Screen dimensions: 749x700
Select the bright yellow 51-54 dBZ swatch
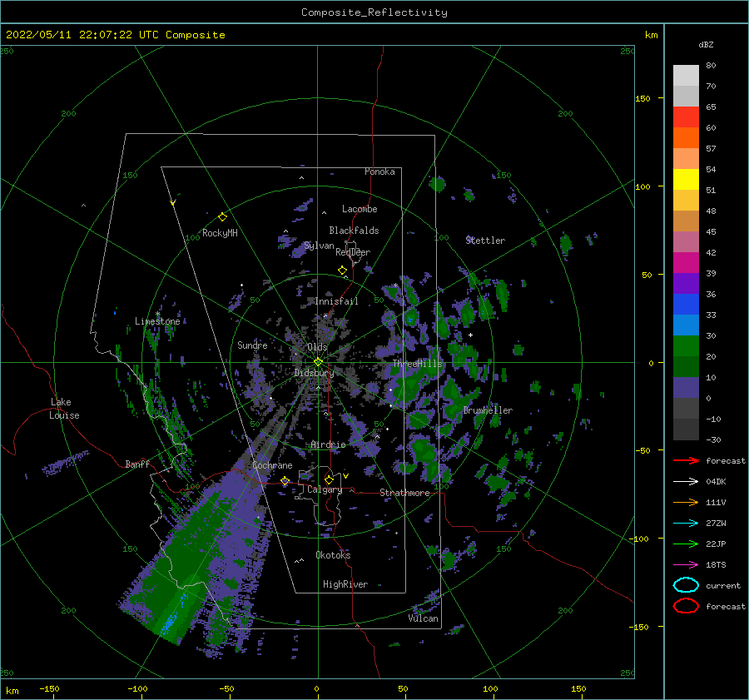coord(686,180)
